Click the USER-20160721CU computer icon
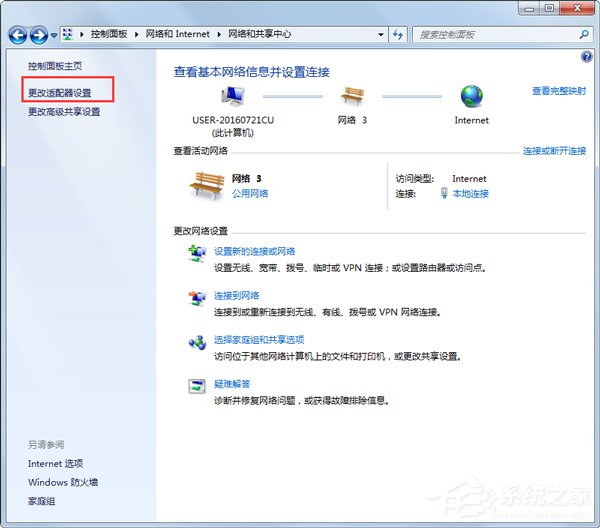 pyautogui.click(x=233, y=96)
